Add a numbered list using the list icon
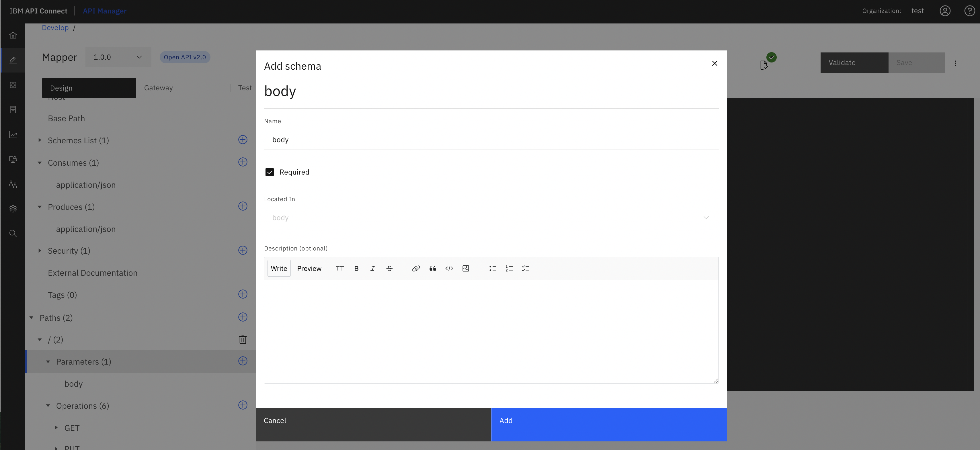The image size is (980, 450). coord(509,269)
